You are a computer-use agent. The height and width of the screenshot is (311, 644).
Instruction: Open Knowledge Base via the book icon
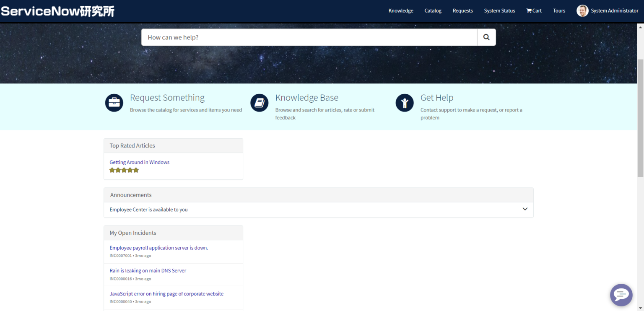pyautogui.click(x=259, y=102)
